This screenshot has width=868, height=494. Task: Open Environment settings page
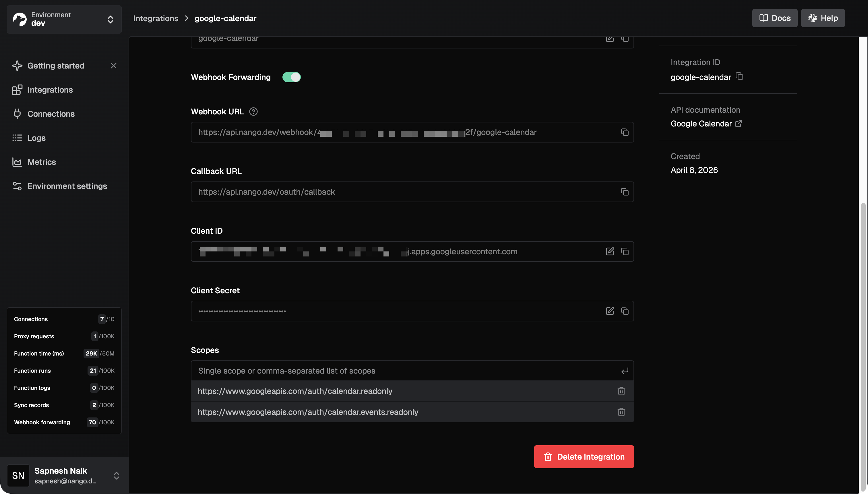pyautogui.click(x=67, y=186)
